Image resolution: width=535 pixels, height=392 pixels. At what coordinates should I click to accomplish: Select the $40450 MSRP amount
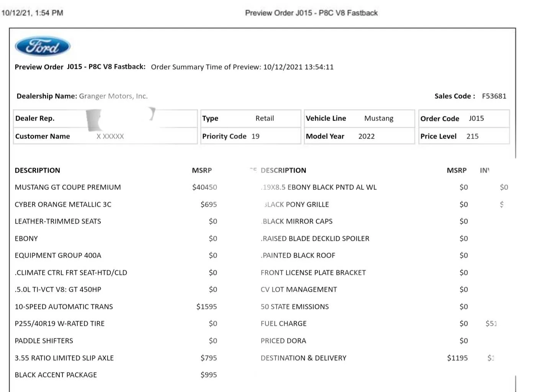pyautogui.click(x=205, y=187)
